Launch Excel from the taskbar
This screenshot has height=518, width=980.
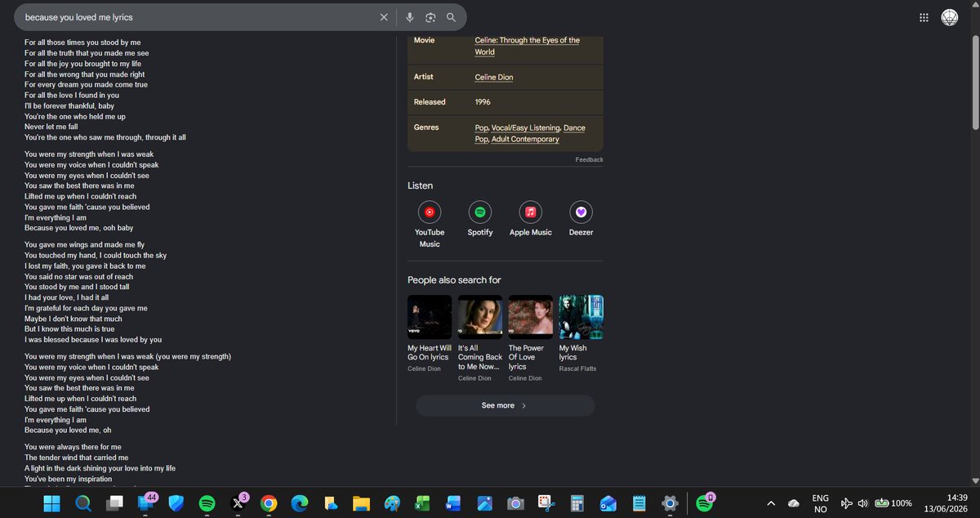click(x=423, y=503)
